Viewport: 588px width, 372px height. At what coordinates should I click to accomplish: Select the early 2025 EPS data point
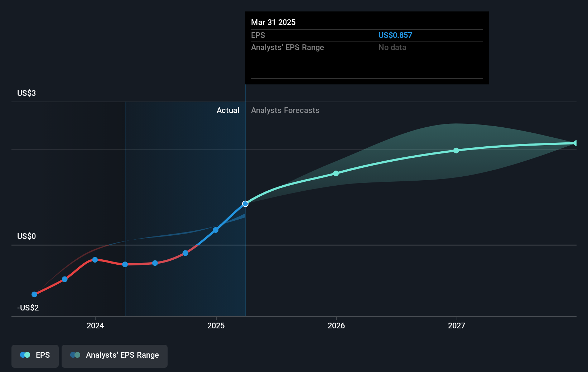216,230
